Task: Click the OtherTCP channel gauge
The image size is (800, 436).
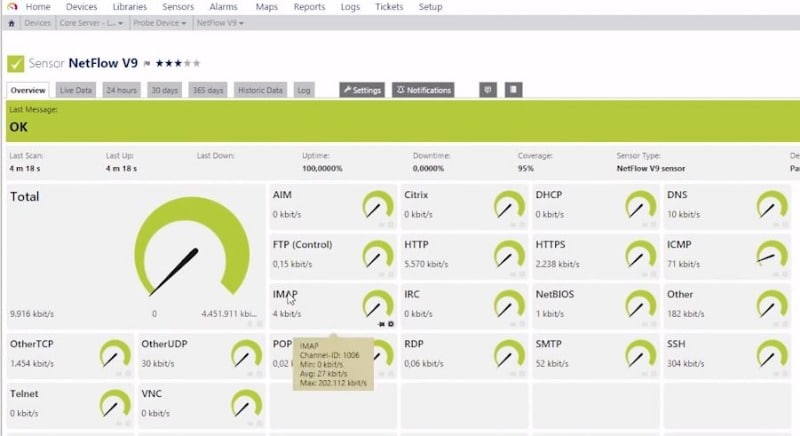Action: tap(115, 354)
